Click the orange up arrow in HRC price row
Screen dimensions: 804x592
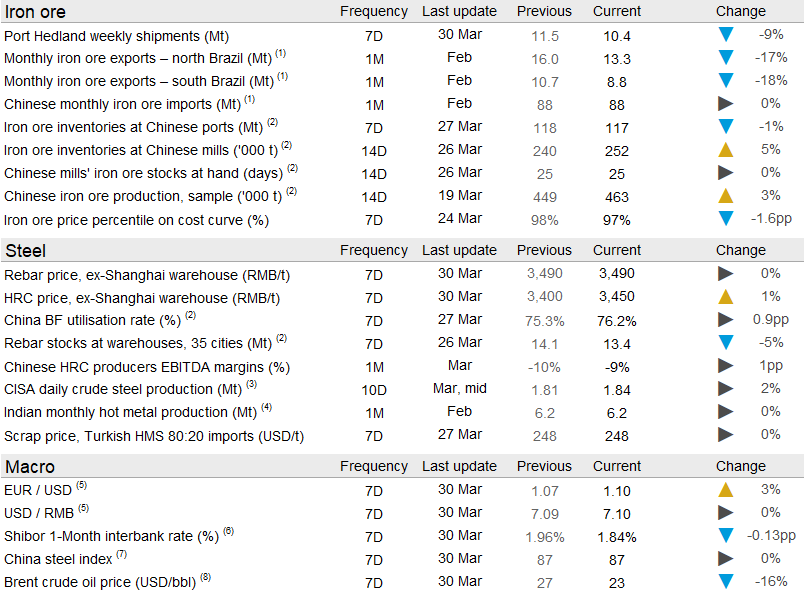[726, 297]
